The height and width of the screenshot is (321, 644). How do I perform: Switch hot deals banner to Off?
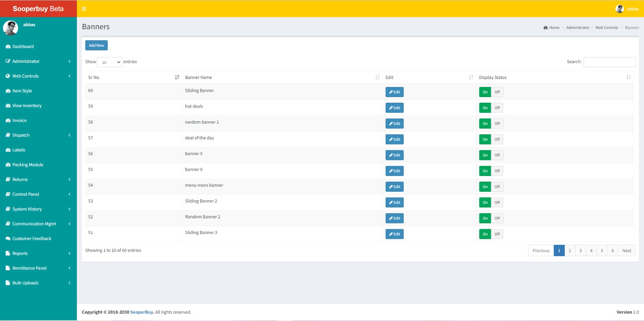(497, 108)
